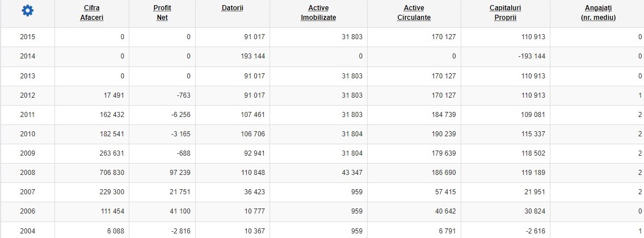Select the 2004 year row
644x238 pixels.
pos(322,231)
